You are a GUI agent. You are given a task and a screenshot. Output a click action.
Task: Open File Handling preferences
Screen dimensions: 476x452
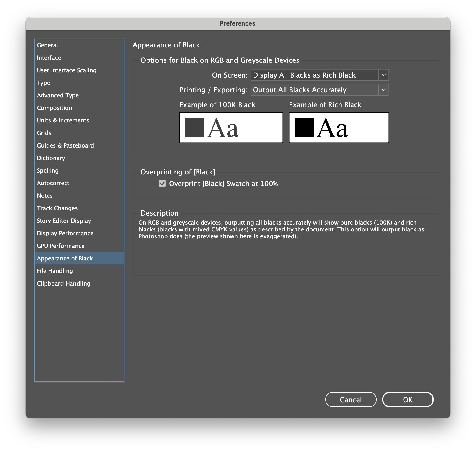pos(55,271)
